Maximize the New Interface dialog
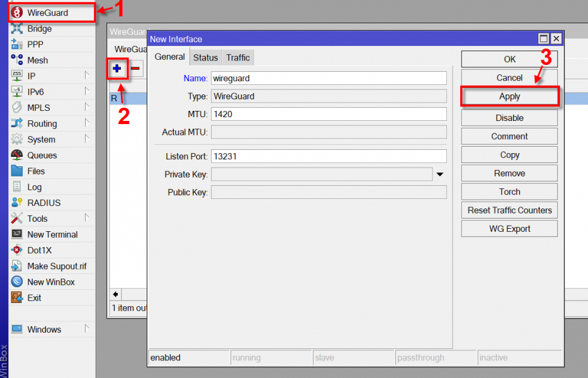This screenshot has width=588, height=378. [x=543, y=38]
